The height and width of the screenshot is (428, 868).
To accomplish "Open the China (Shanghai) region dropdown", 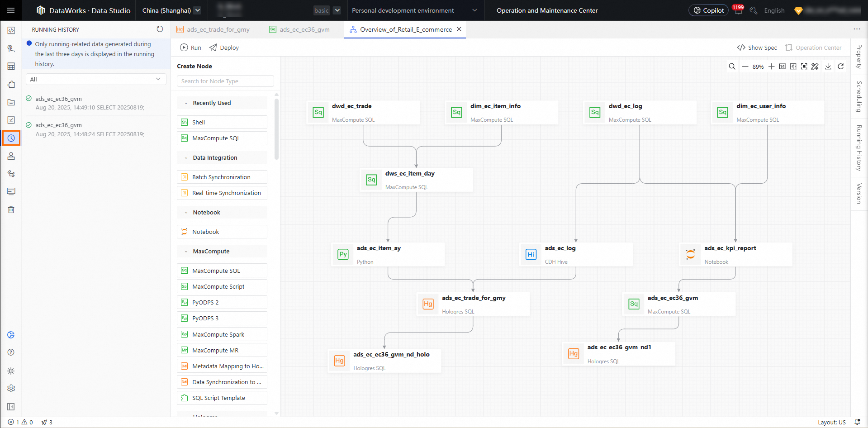I will click(171, 10).
